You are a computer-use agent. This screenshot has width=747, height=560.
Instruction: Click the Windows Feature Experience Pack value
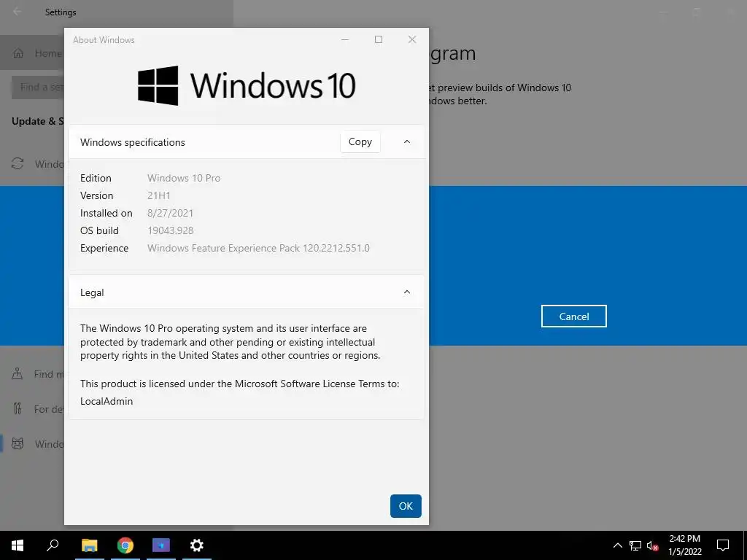click(x=258, y=248)
